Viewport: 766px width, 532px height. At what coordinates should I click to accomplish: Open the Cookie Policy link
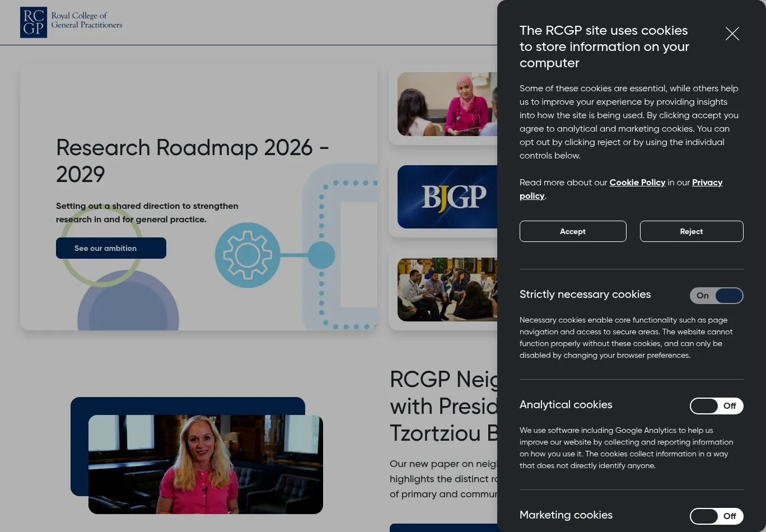click(x=637, y=183)
